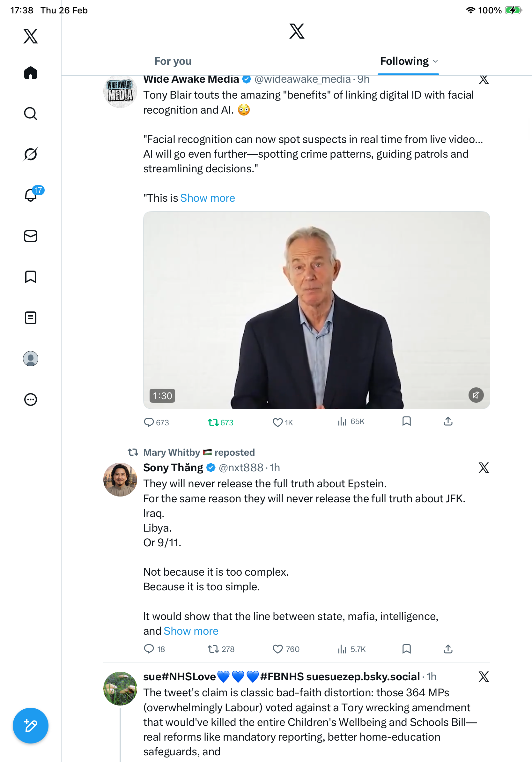Expand the Following tab chevron
The image size is (532, 762).
pos(435,61)
